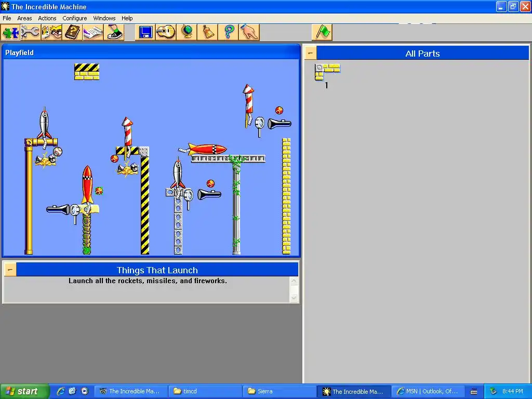Launch Internet Explorer from quick launch
The image size is (532, 399).
(x=61, y=391)
